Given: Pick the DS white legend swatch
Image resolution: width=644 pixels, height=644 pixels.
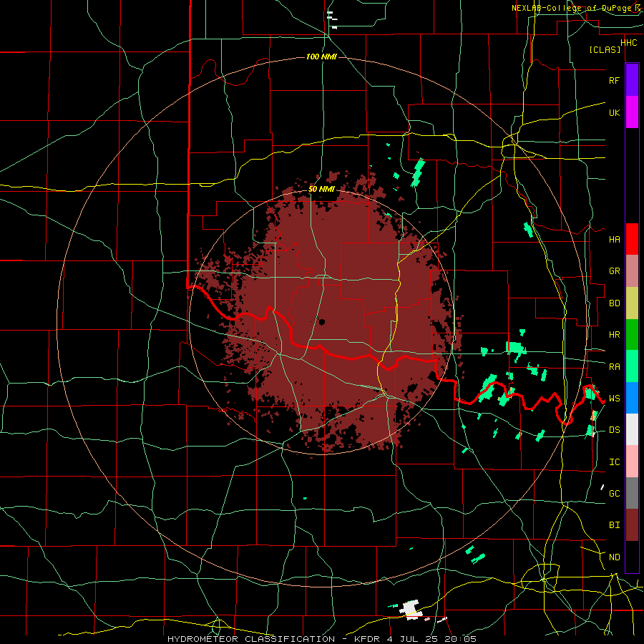Looking at the screenshot, I should [x=632, y=429].
